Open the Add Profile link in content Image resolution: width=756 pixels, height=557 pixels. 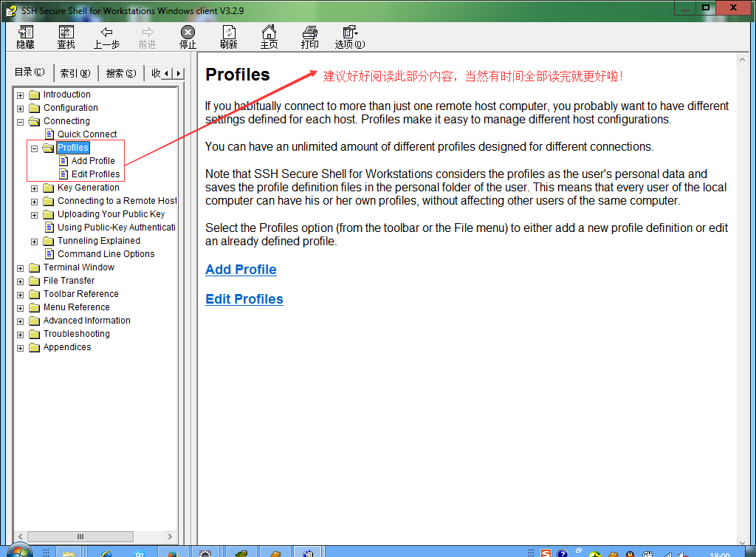pos(241,270)
